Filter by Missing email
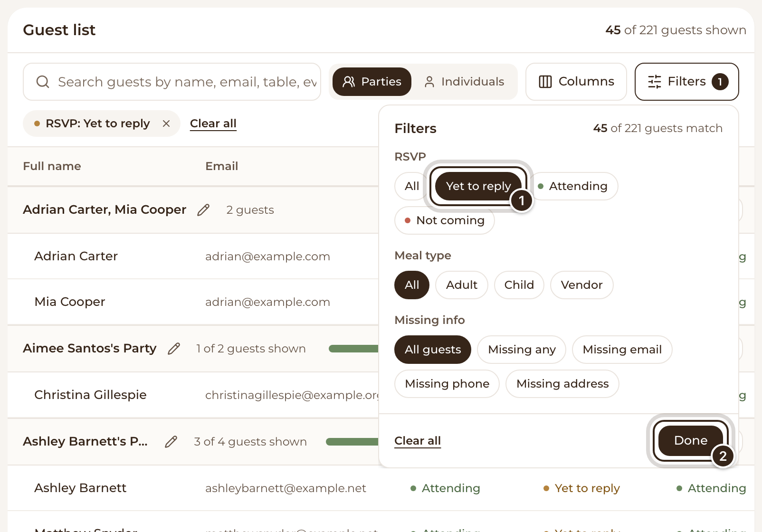Viewport: 762px width, 532px height. (x=622, y=350)
